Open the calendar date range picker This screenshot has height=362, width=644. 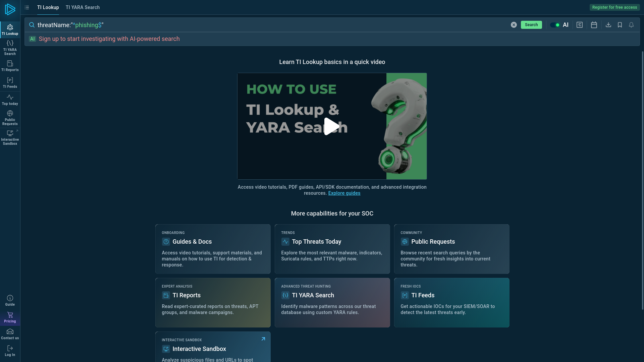tap(594, 25)
